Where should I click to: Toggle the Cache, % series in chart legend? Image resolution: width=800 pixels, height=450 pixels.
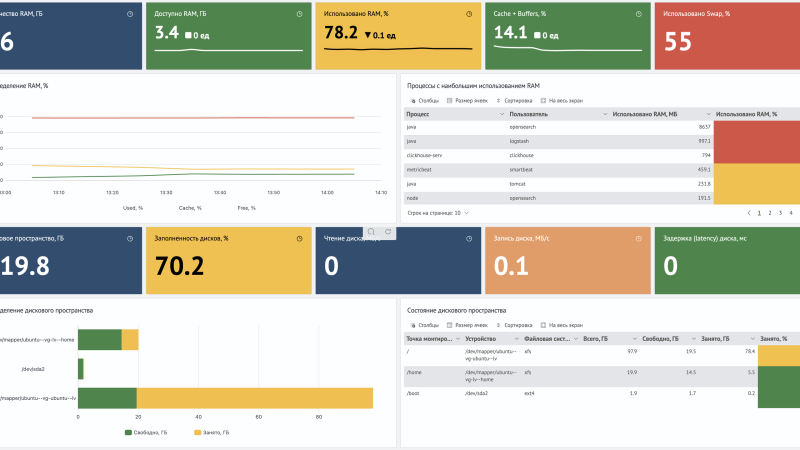[190, 208]
